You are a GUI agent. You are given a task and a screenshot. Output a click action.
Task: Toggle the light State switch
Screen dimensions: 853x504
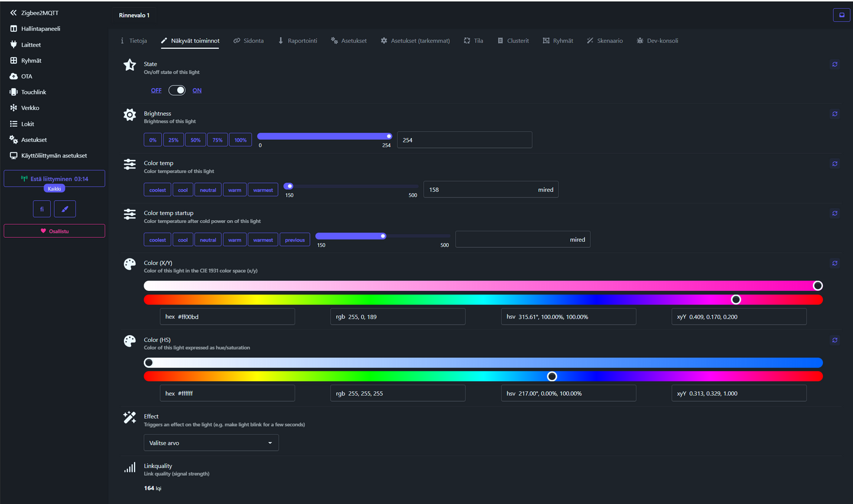point(177,90)
